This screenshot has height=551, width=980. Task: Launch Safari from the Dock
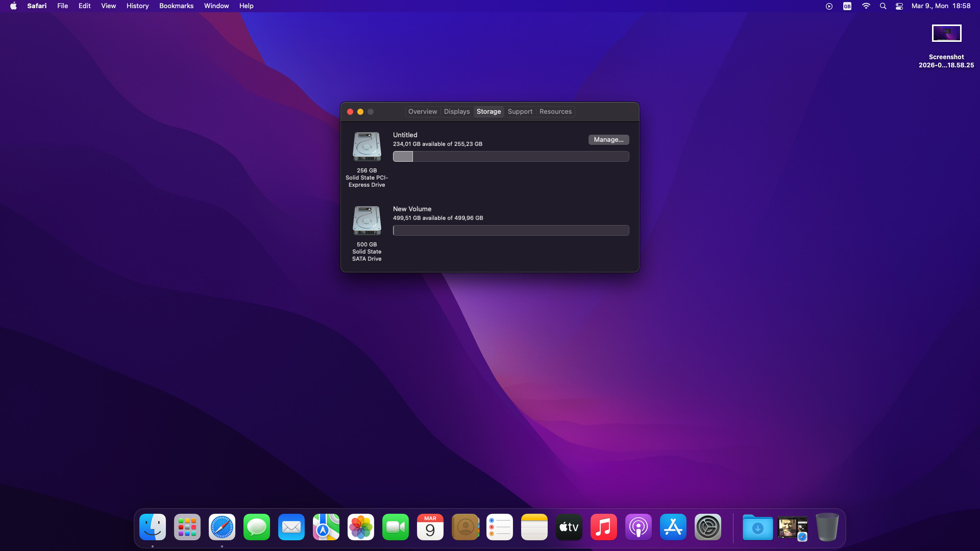pos(222,527)
